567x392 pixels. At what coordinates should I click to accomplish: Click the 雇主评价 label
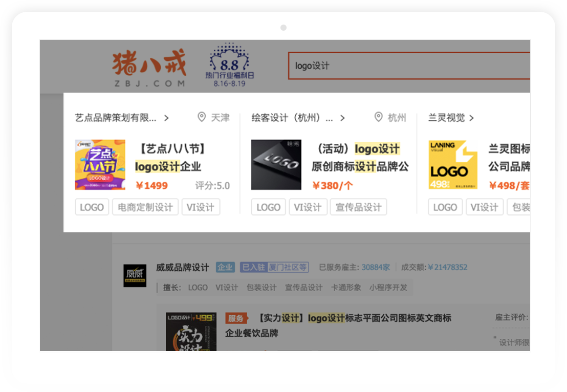(x=512, y=317)
